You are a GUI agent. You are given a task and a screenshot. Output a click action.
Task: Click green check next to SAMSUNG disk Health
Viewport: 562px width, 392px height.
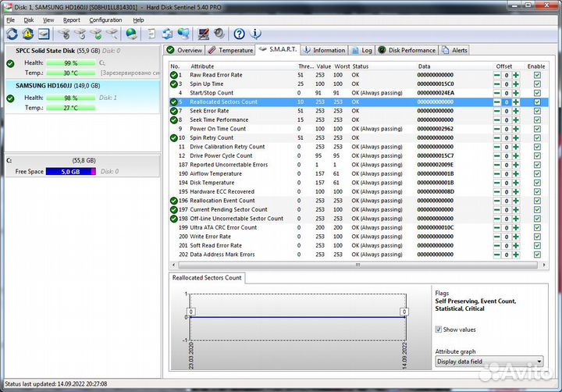tap(10, 98)
